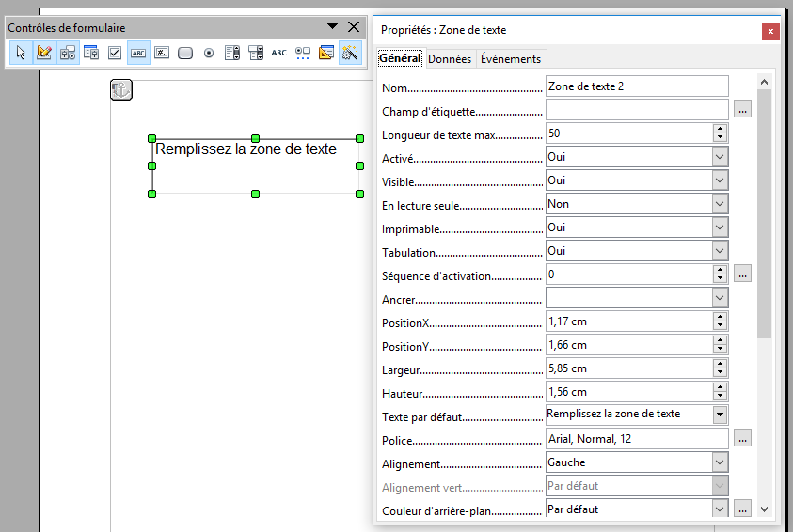Screen dimensions: 793x532
Task: Increase the PositionY value
Action: pos(720,340)
